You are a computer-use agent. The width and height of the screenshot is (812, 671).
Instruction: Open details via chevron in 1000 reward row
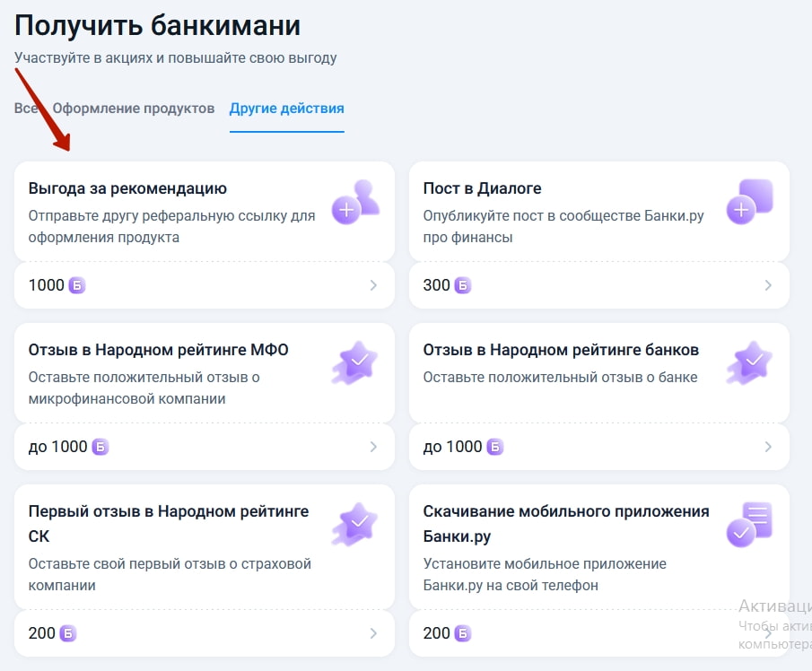373,285
